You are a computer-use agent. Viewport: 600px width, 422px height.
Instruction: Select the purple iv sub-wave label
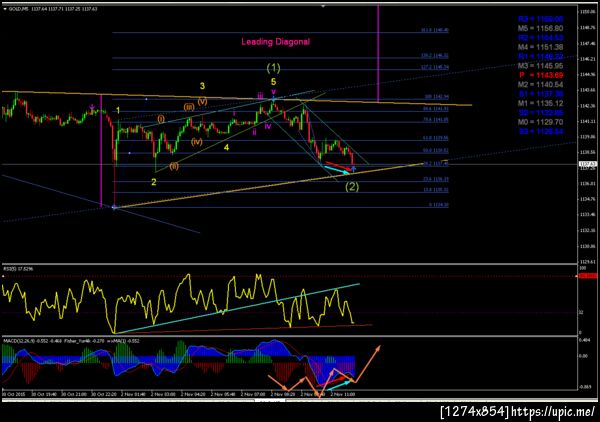(x=268, y=126)
